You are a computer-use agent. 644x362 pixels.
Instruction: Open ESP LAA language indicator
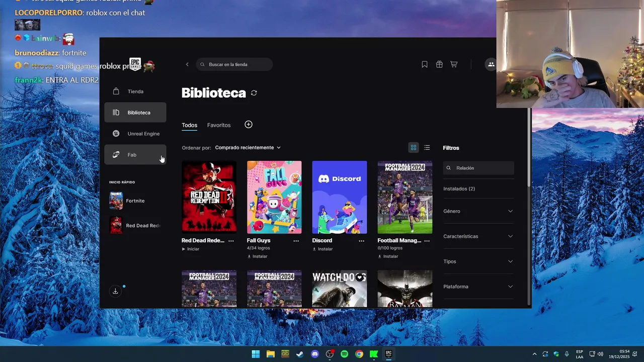point(580,354)
